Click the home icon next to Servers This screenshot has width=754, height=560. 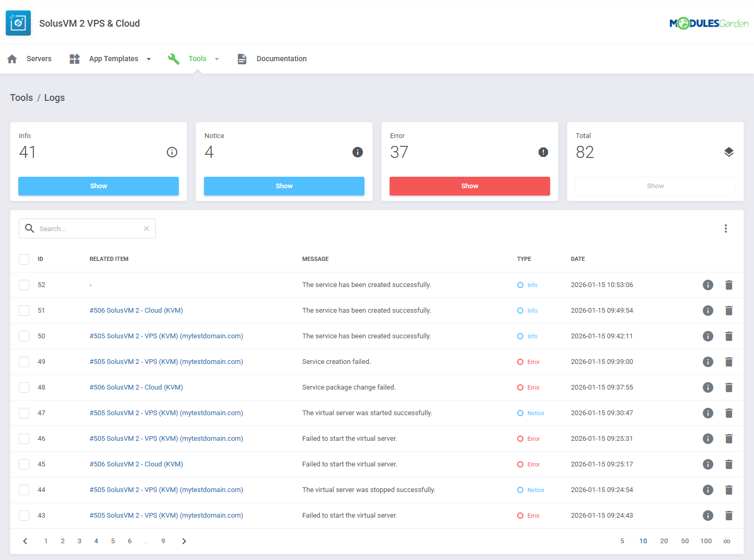tap(12, 59)
